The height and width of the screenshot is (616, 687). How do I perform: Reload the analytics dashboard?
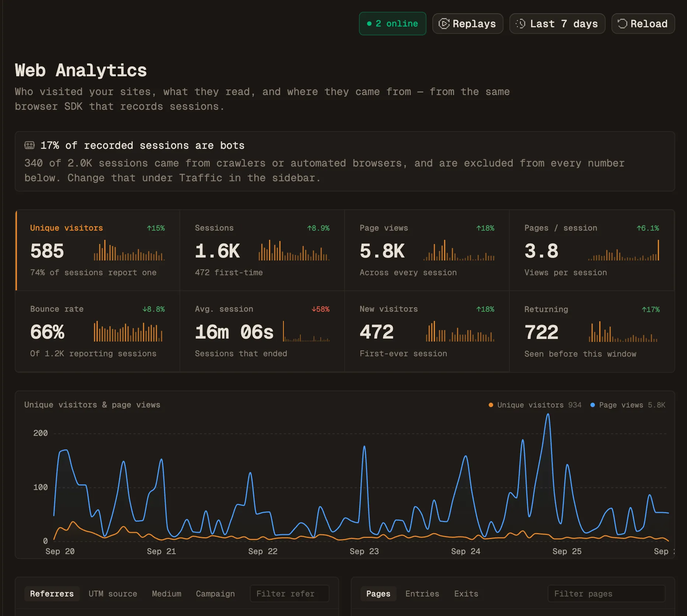(643, 24)
